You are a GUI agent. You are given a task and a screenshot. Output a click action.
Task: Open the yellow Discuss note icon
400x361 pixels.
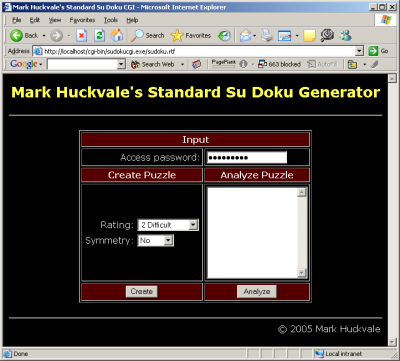[x=309, y=36]
